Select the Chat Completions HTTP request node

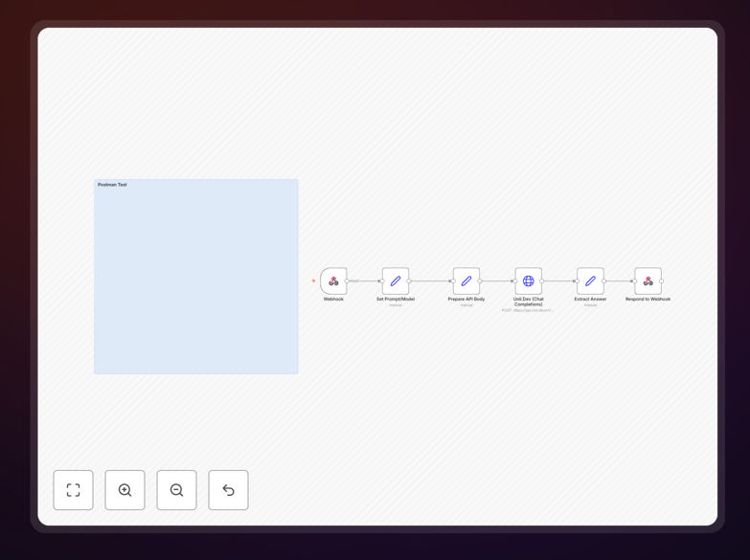529,280
